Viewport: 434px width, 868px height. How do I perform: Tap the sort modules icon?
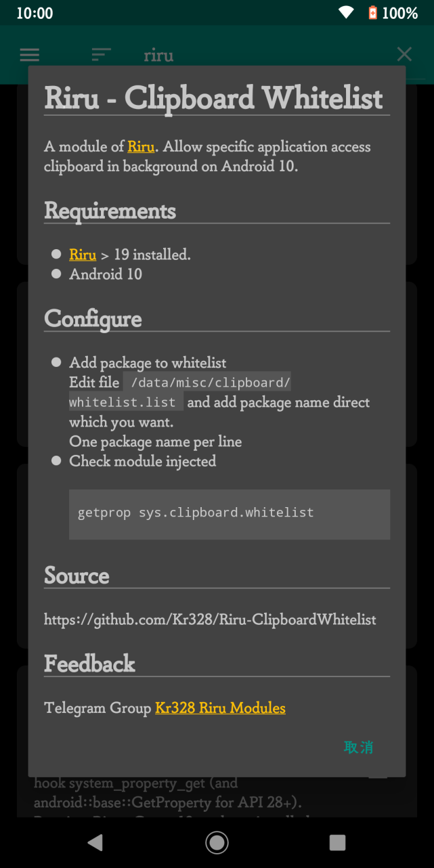[102, 55]
